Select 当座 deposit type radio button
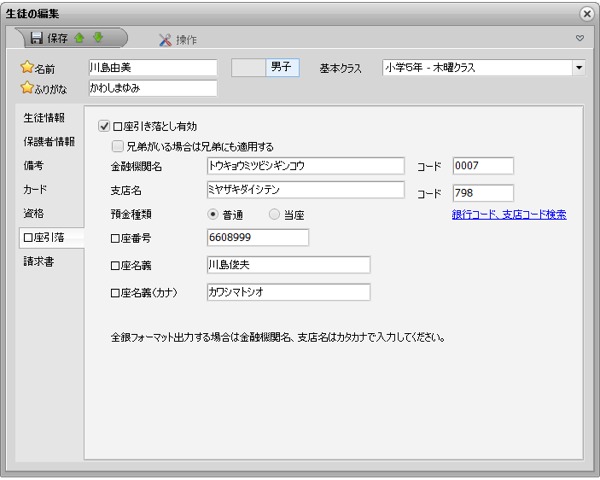Viewport: 600px width, 480px height. [275, 214]
